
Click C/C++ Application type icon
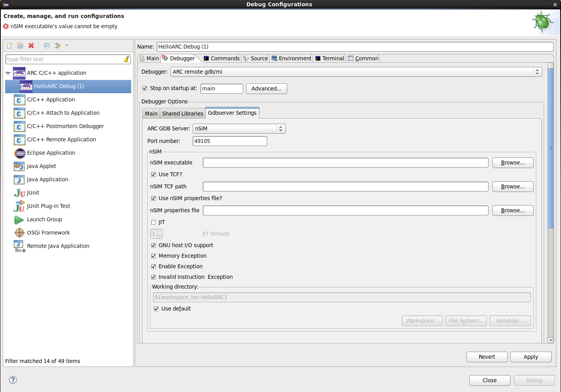(19, 100)
